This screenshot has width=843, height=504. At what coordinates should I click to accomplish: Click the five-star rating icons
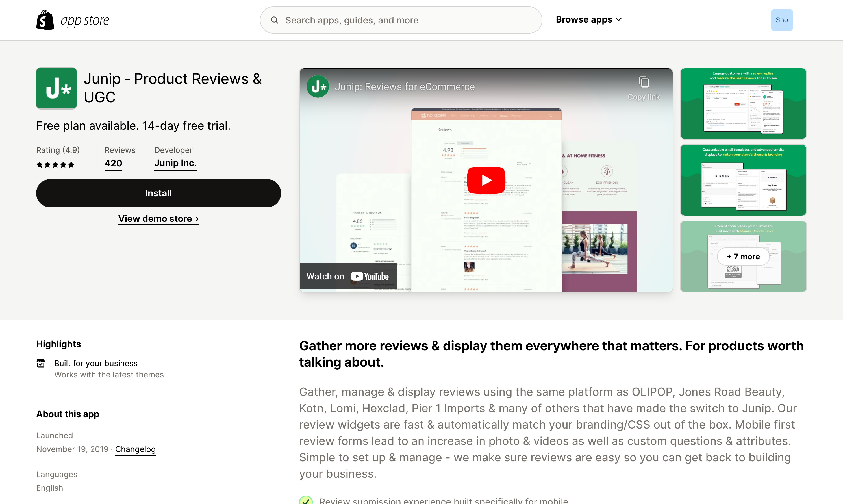pyautogui.click(x=55, y=165)
